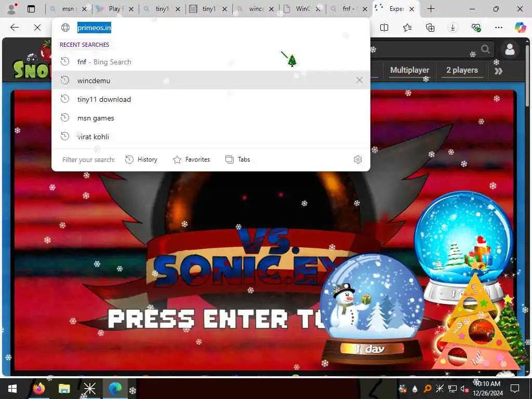
Task: Open Copilot icon in toolbar
Action: click(520, 28)
